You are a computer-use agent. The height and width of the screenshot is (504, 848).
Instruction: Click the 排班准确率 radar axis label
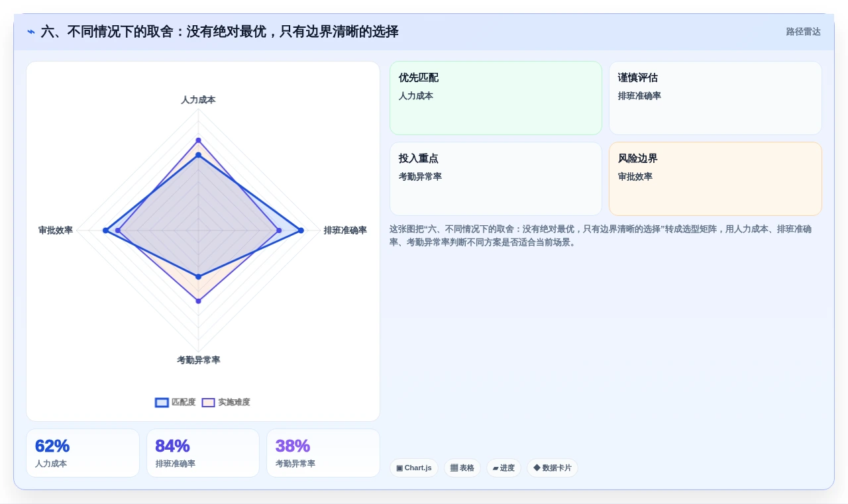coord(345,230)
